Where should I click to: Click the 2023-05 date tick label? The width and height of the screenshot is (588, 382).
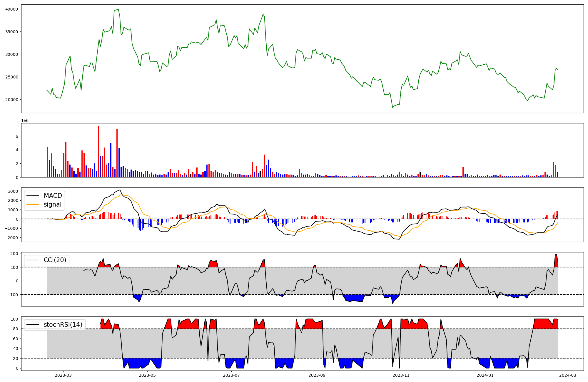pyautogui.click(x=147, y=375)
